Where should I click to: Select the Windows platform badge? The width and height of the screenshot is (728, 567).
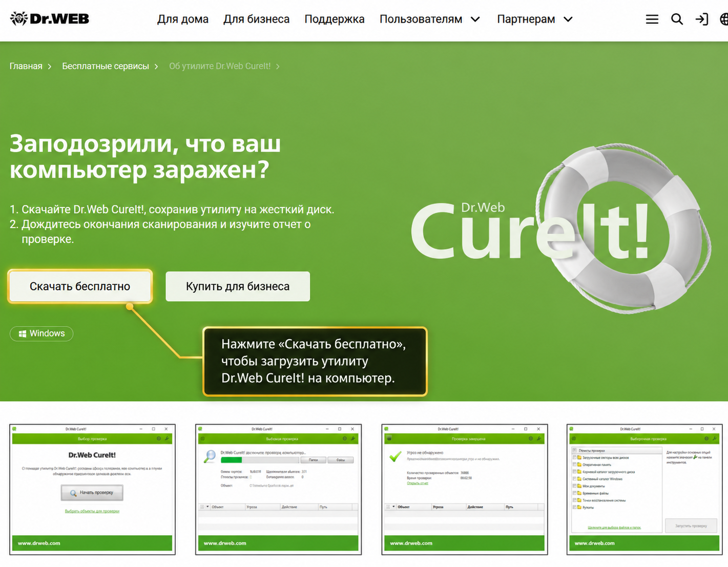point(41,333)
